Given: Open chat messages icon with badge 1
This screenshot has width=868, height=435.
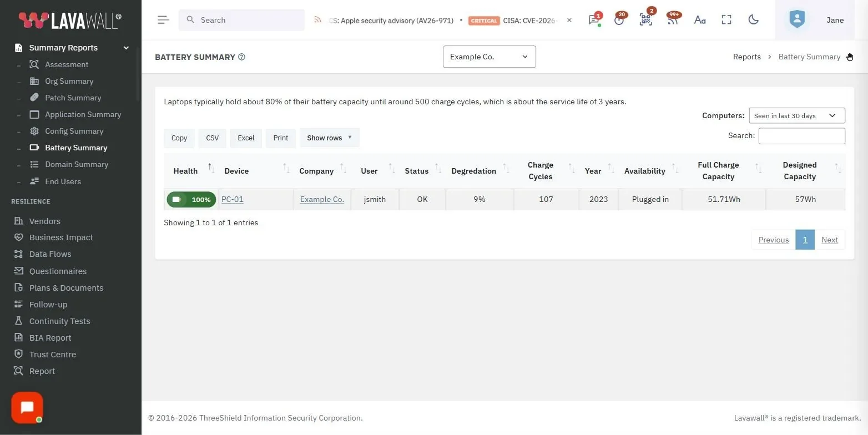Looking at the screenshot, I should [x=594, y=19].
